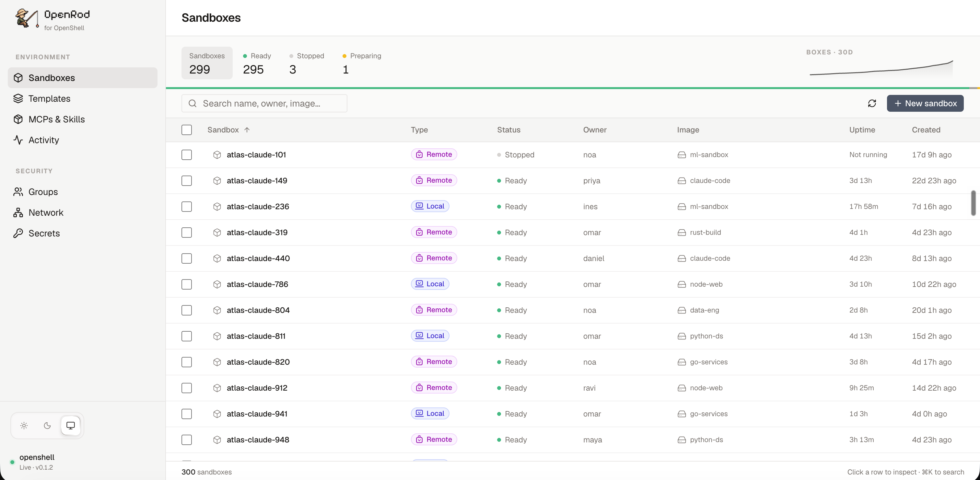Click the ml-sandbox image icon for atlas-claude-101
The width and height of the screenshot is (980, 480).
681,155
